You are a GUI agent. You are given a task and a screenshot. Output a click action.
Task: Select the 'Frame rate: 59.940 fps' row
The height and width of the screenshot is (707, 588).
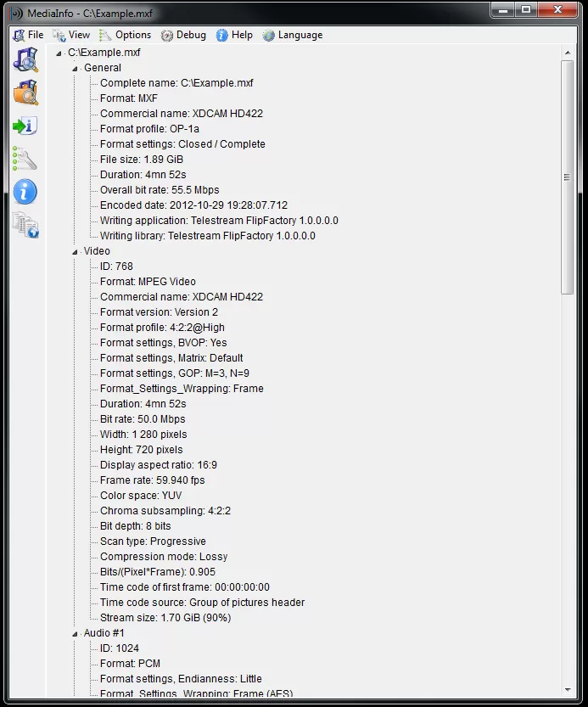click(x=154, y=480)
